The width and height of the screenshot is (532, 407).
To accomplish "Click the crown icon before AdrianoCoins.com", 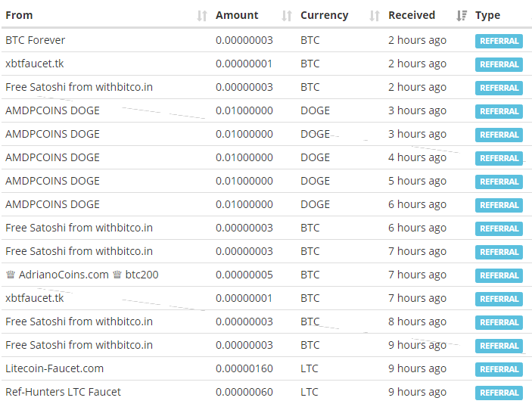I will [x=10, y=275].
